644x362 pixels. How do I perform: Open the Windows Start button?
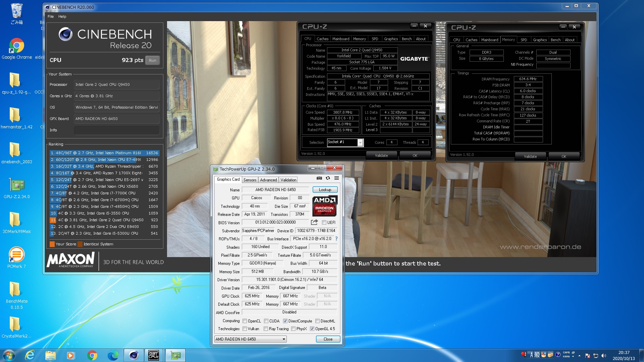coord(9,355)
